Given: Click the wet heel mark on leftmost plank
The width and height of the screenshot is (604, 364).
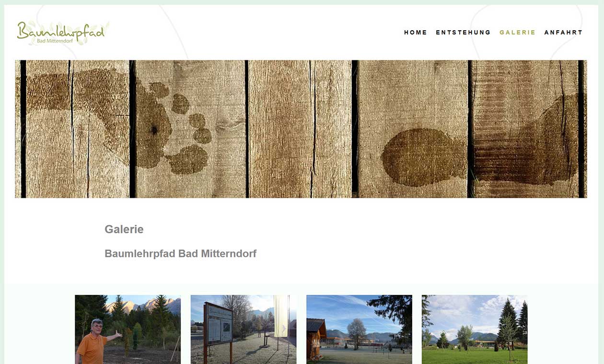Looking at the screenshot, I should pos(48,91).
